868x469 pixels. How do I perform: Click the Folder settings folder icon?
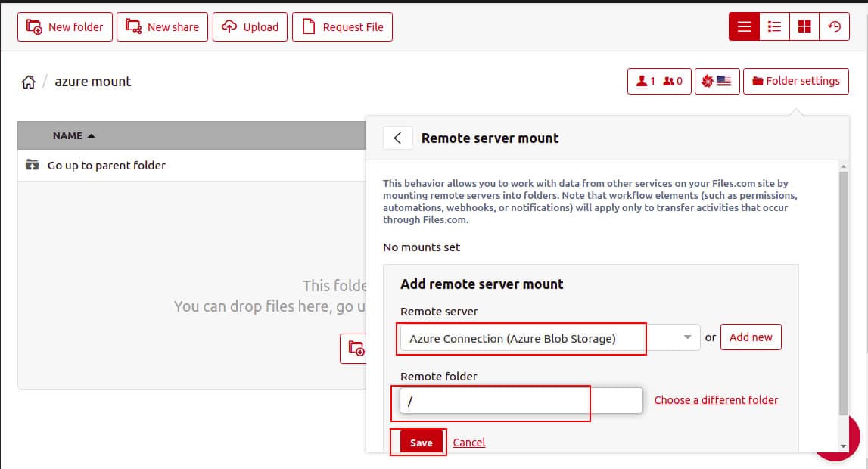click(x=758, y=81)
